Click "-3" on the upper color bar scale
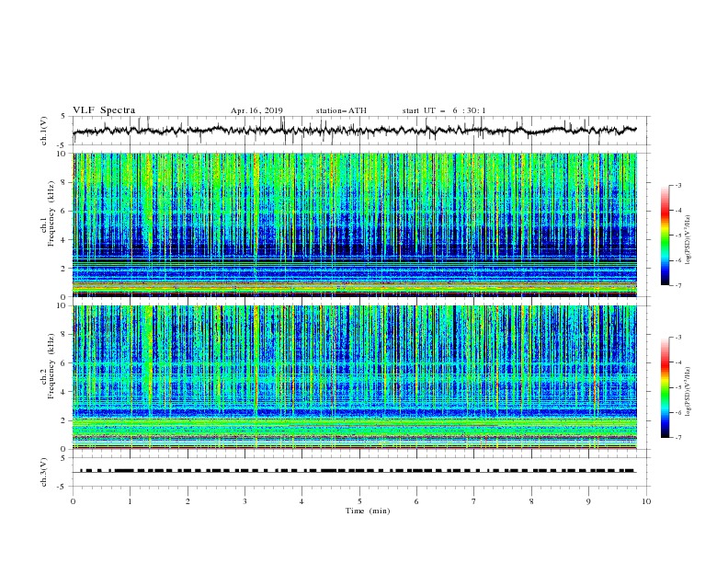Screen dimensions: 728x563 tap(678, 185)
